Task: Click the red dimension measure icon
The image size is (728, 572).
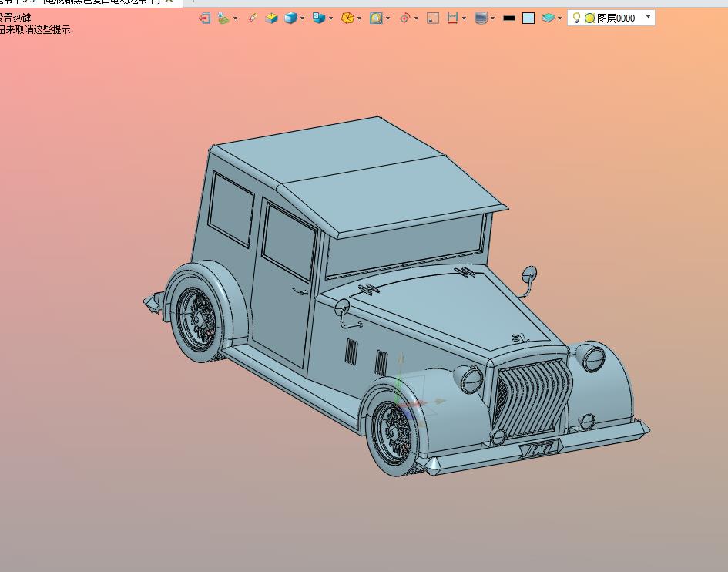Action: pos(452,19)
